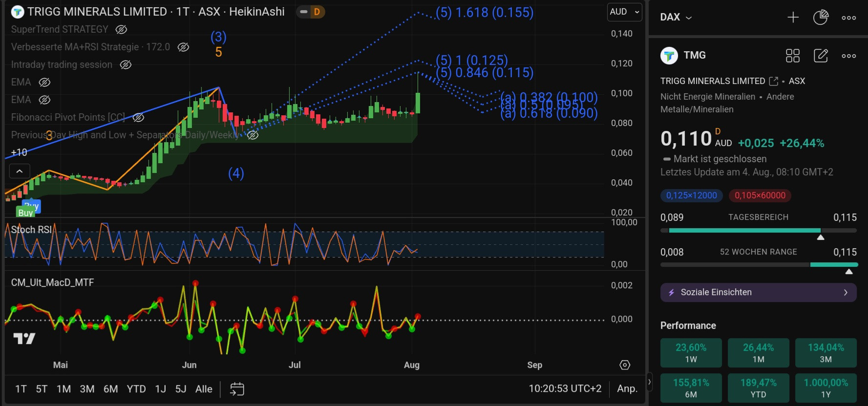
Task: Click the wave label (5) 1 (0.125)
Action: [x=471, y=60]
